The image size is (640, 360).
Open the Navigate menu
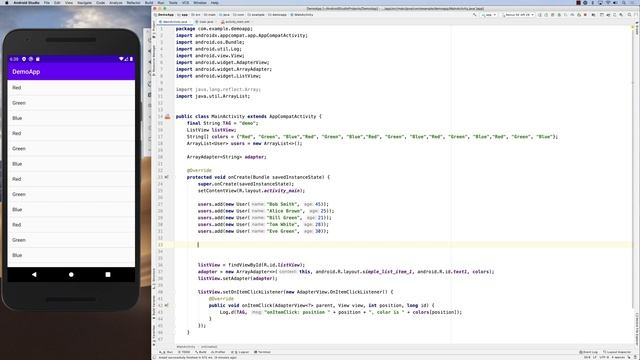[x=84, y=2]
